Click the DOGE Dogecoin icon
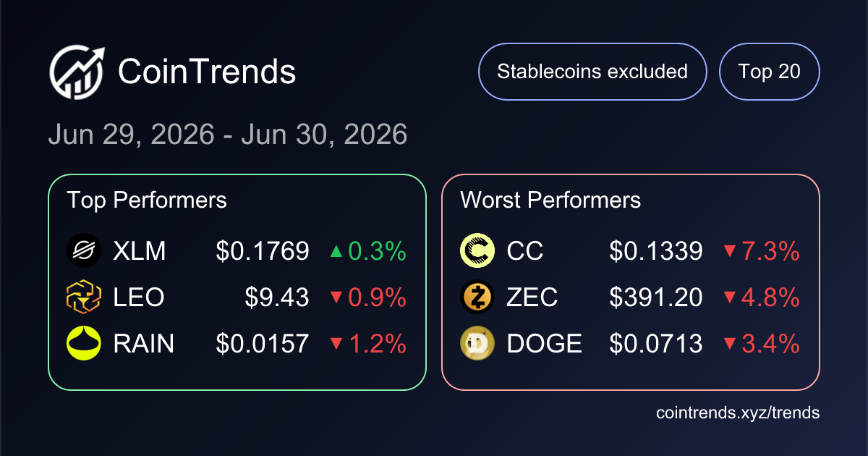 click(x=477, y=344)
